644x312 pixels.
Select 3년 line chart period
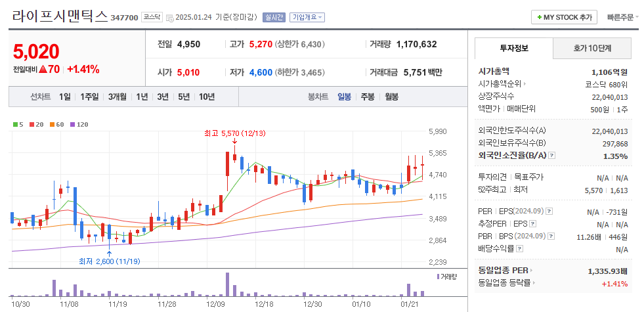[x=163, y=97]
